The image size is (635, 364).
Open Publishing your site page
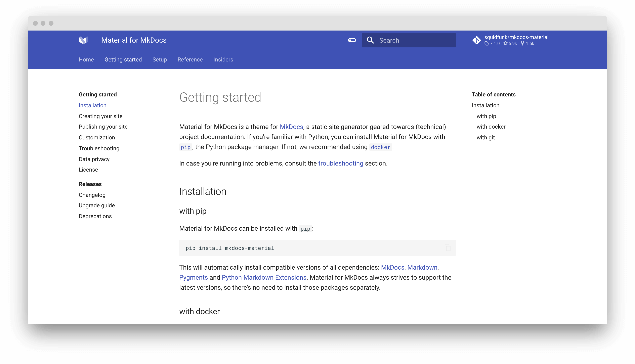pos(103,127)
